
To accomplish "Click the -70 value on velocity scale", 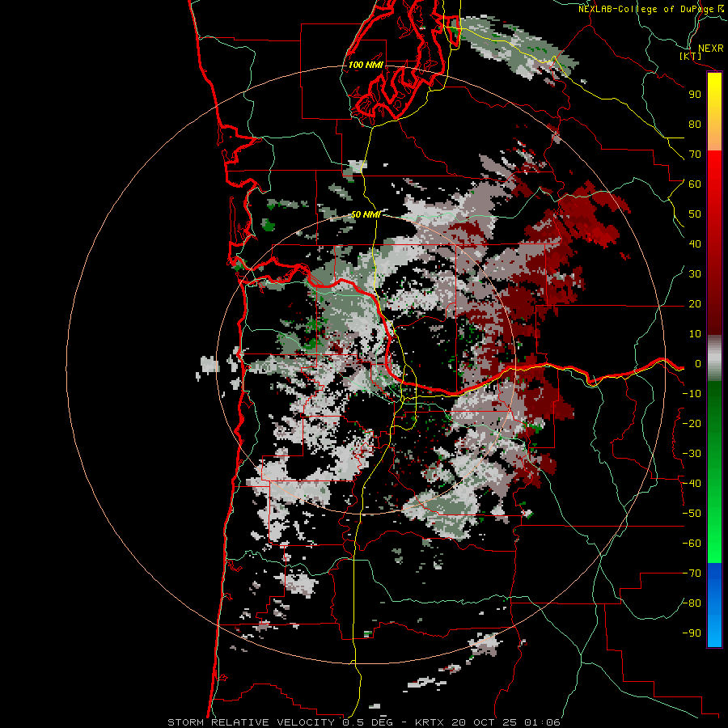I will [x=692, y=574].
